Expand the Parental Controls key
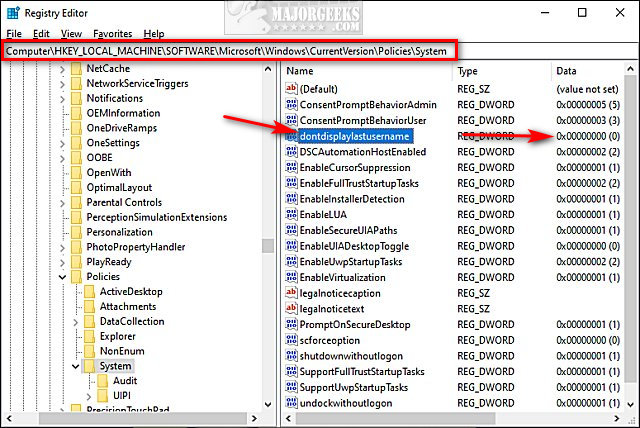 (62, 203)
